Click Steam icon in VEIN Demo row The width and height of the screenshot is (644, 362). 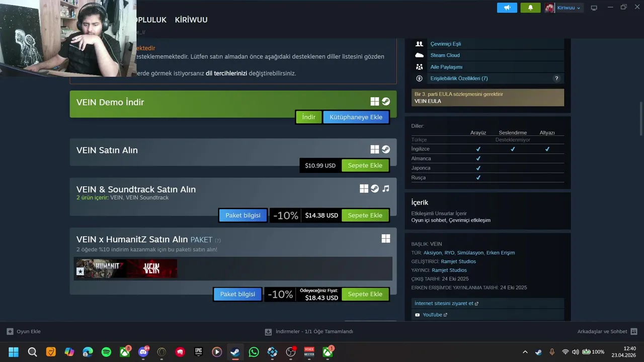click(385, 102)
